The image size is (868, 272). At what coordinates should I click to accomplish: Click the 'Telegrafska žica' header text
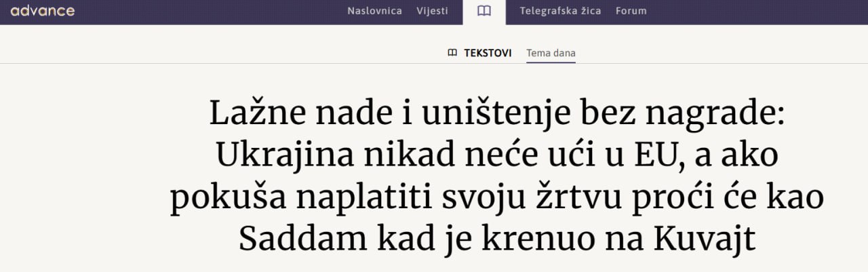coord(560,11)
